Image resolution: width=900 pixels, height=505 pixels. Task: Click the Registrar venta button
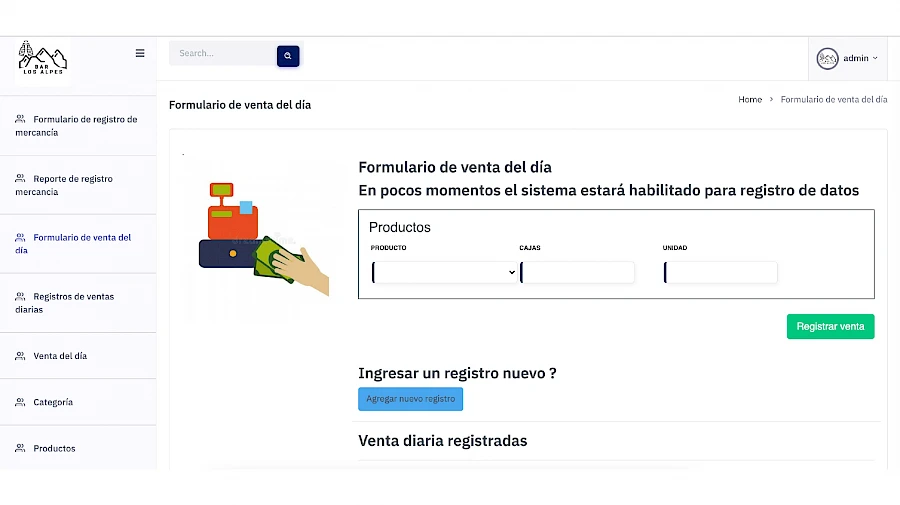tap(830, 327)
